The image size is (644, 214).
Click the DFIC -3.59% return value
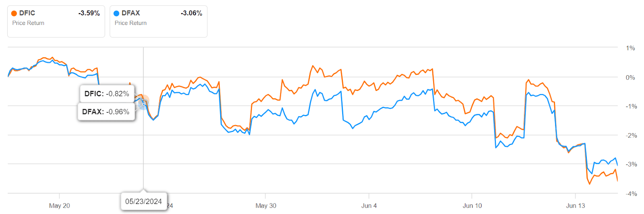tap(89, 13)
